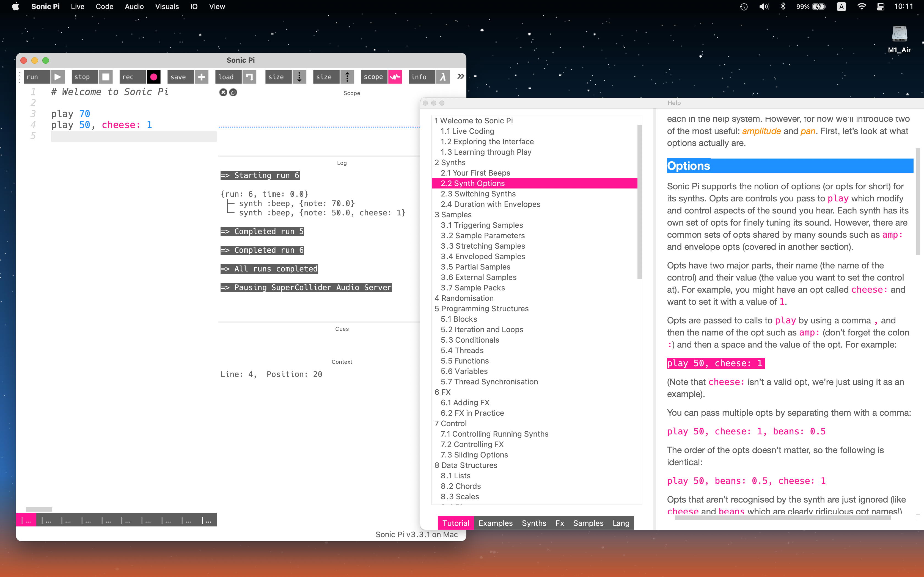This screenshot has height=577, width=924.
Task: Switch to the Synths help tab
Action: (534, 523)
